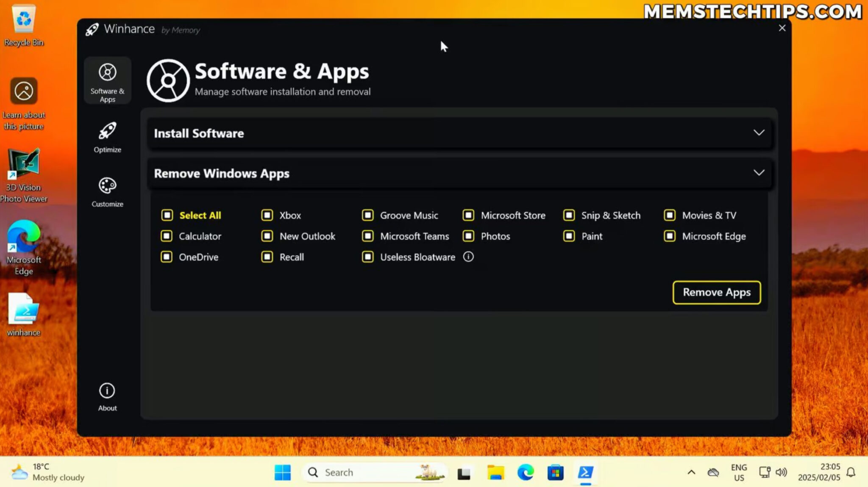Check the OneDrive checkbox
This screenshot has height=487, width=868.
click(167, 257)
